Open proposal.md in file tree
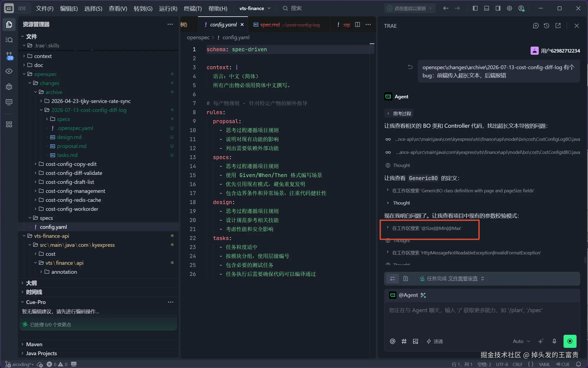The width and height of the screenshot is (588, 368). click(x=72, y=146)
